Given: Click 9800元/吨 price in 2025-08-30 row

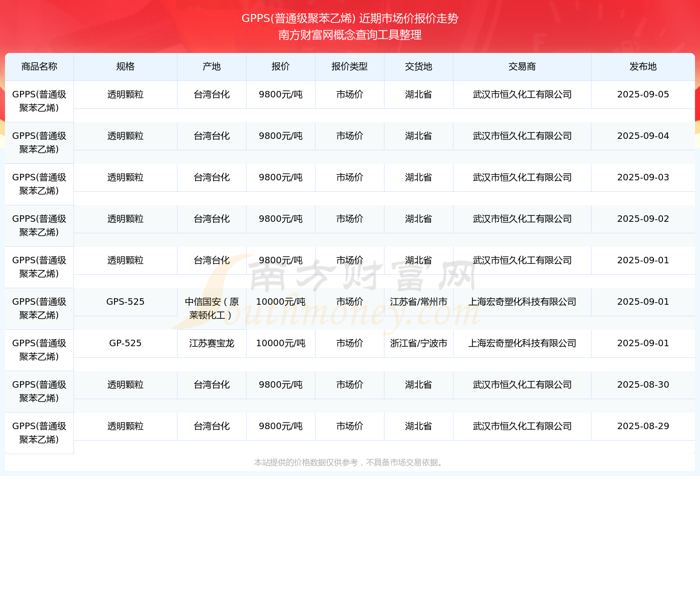Looking at the screenshot, I should coord(280,385).
